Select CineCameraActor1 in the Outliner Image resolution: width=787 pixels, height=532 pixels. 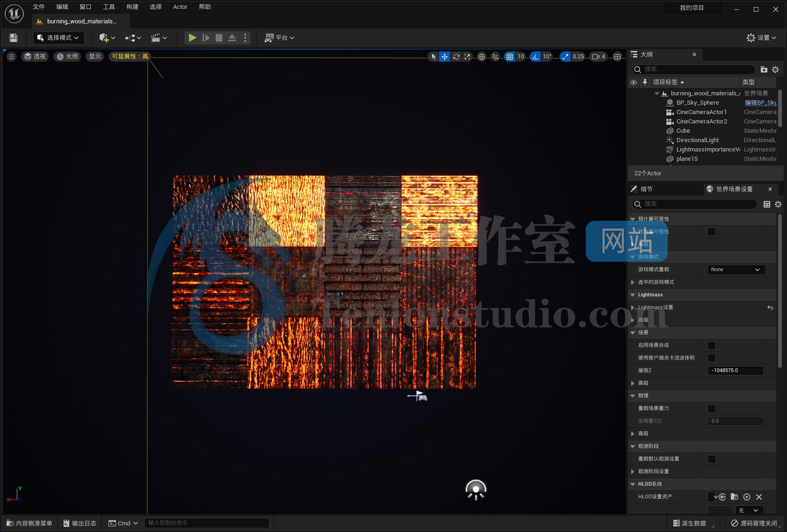[x=701, y=112]
